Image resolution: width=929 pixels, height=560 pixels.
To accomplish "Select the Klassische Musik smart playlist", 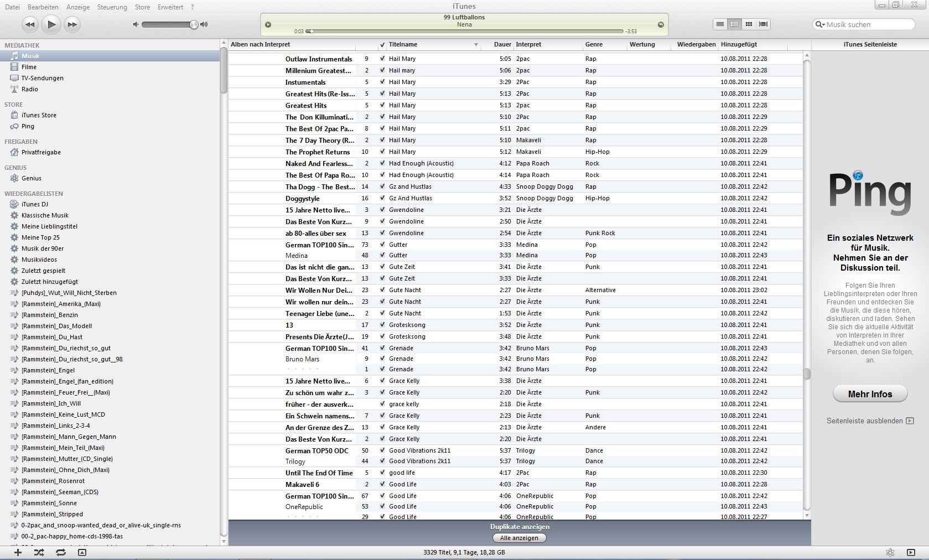I will (x=110, y=215).
